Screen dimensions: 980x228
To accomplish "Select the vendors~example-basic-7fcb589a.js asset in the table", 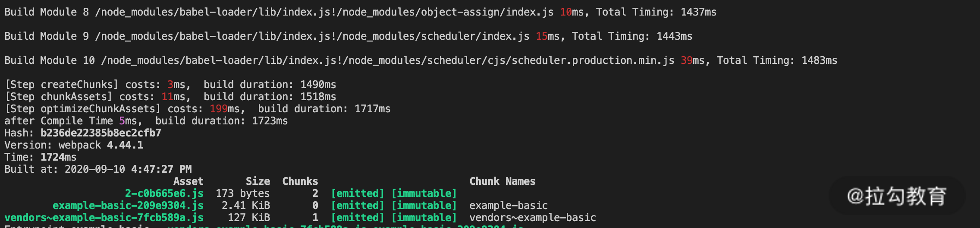I will pos(104,218).
